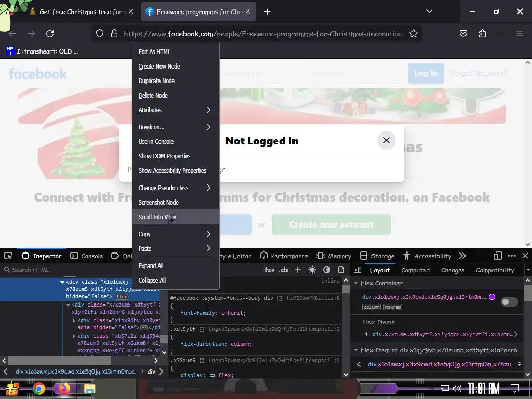Toggle the flexbox overlay switch

pyautogui.click(x=509, y=302)
